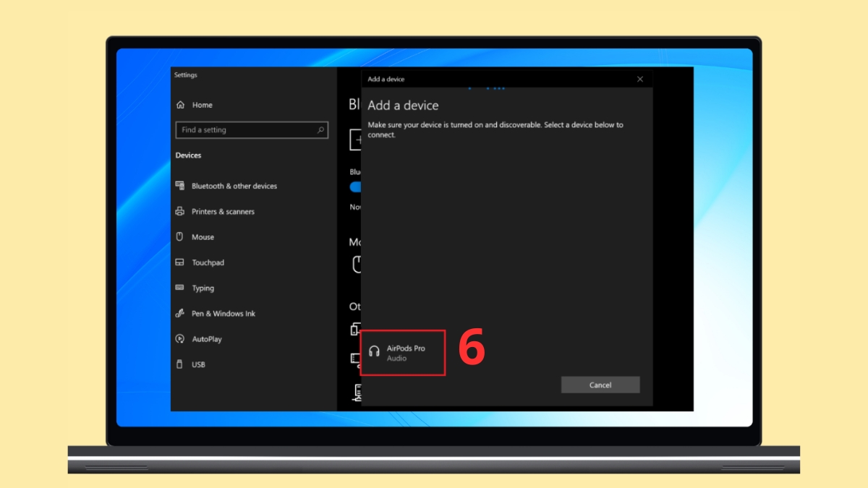Viewport: 868px width, 488px height.
Task: Click the AutoPlay icon in sidebar
Action: tap(180, 339)
